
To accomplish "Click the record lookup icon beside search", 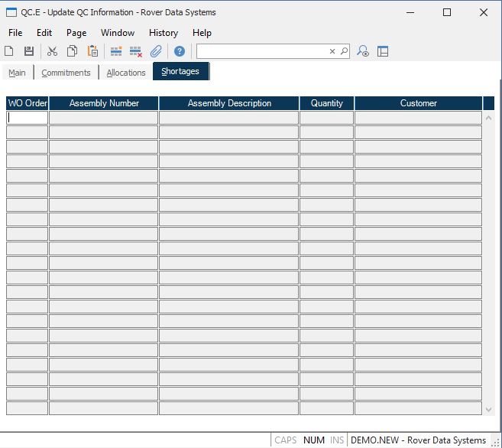I will [364, 51].
